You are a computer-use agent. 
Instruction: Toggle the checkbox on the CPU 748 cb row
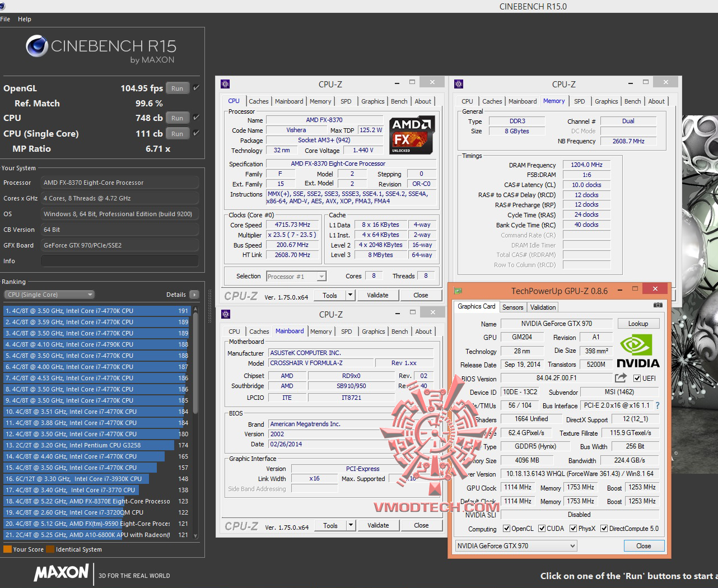pos(197,118)
